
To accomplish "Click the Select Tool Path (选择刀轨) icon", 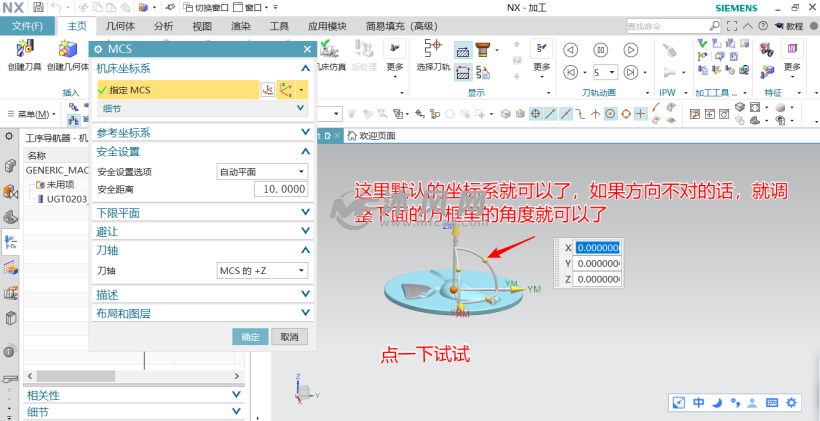I will tap(432, 50).
